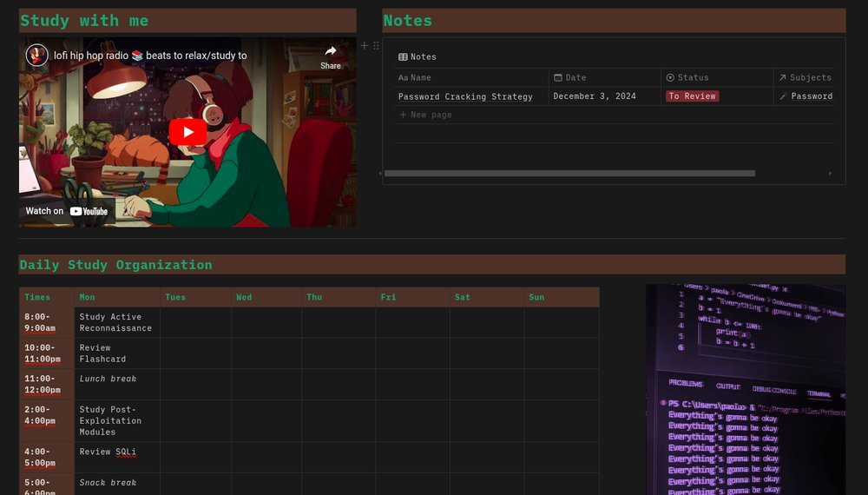Open Password Cracking Strategy page
The width and height of the screenshot is (868, 495).
(x=465, y=96)
